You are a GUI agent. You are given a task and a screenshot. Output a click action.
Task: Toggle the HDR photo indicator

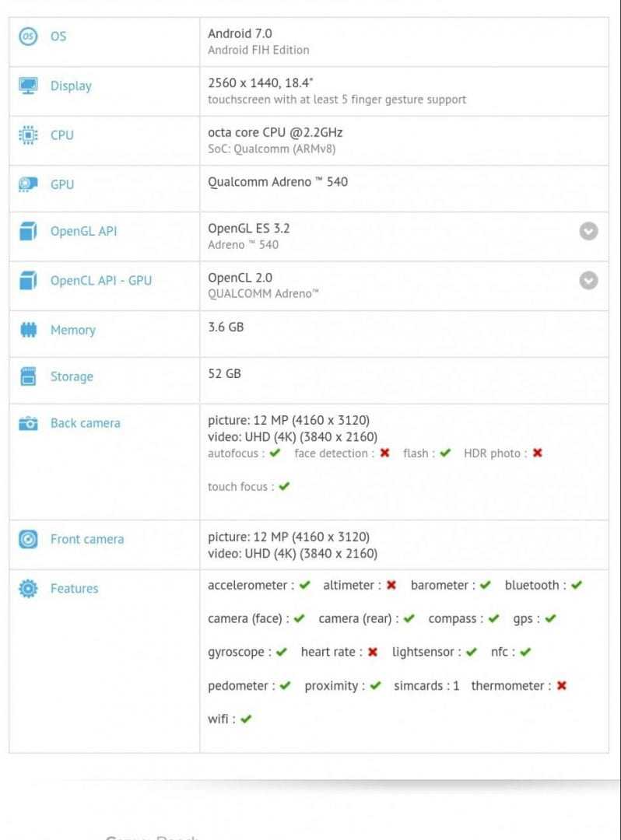[538, 453]
